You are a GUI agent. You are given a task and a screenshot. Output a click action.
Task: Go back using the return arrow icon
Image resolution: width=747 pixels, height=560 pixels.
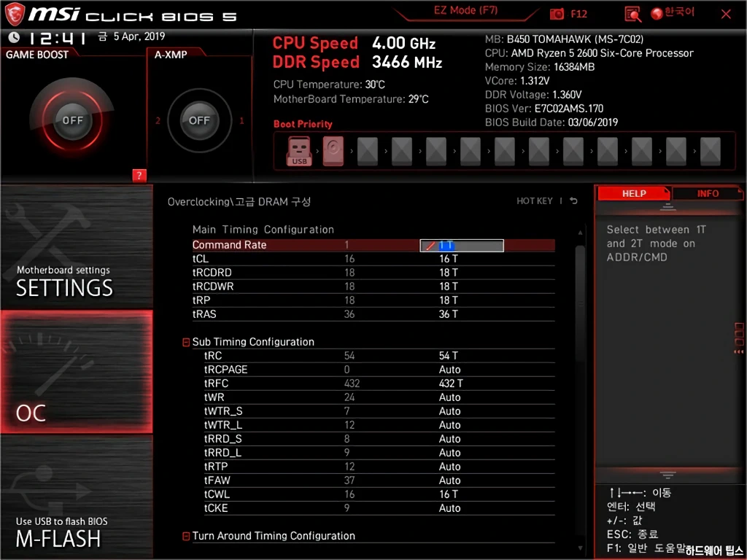[573, 201]
